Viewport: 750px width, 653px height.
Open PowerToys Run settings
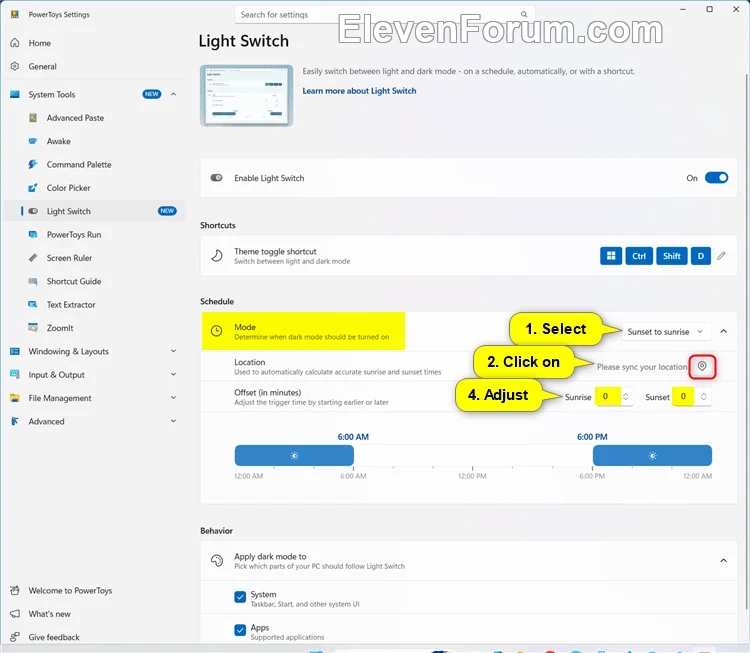pos(74,234)
